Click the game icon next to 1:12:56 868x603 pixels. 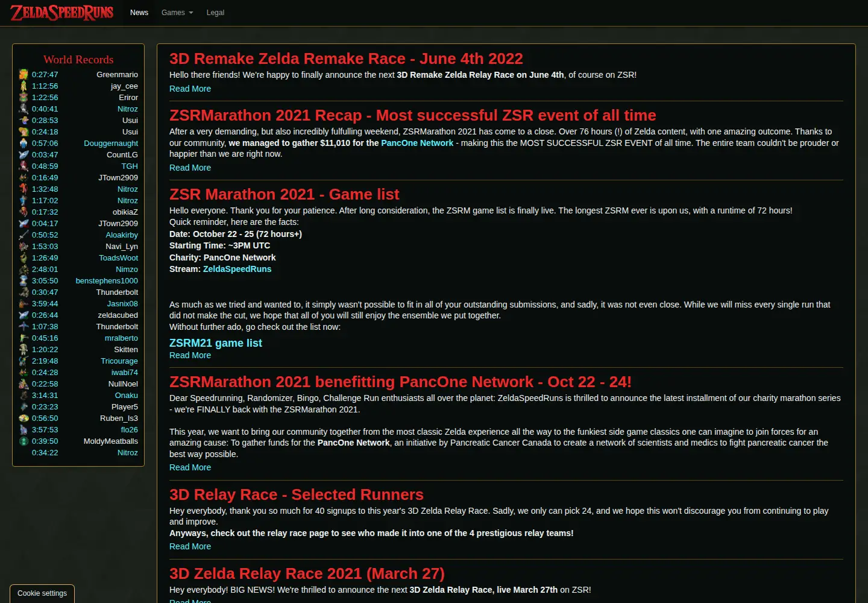tap(24, 86)
